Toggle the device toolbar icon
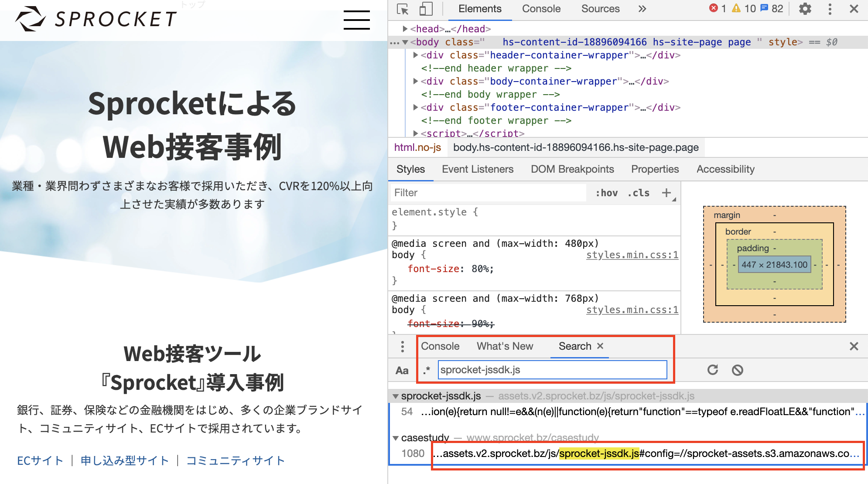 (426, 9)
